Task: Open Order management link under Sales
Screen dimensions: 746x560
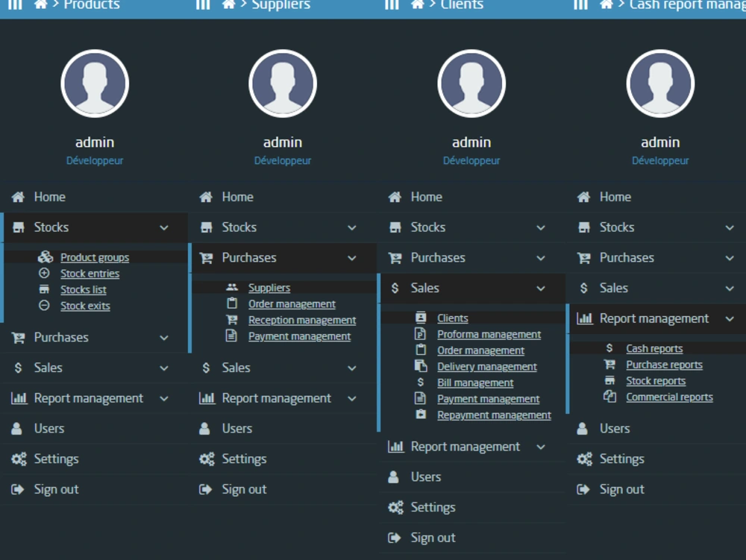Action: pyautogui.click(x=480, y=350)
